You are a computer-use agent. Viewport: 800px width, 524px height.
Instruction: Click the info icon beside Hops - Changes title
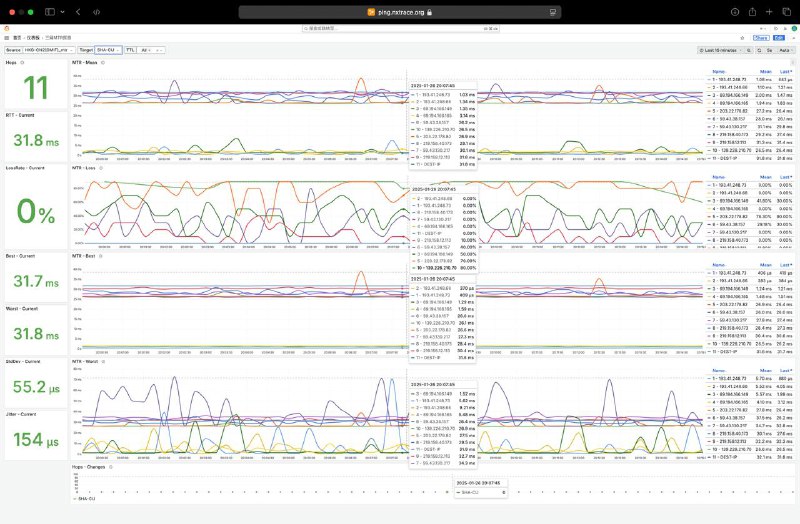pyautogui.click(x=111, y=467)
